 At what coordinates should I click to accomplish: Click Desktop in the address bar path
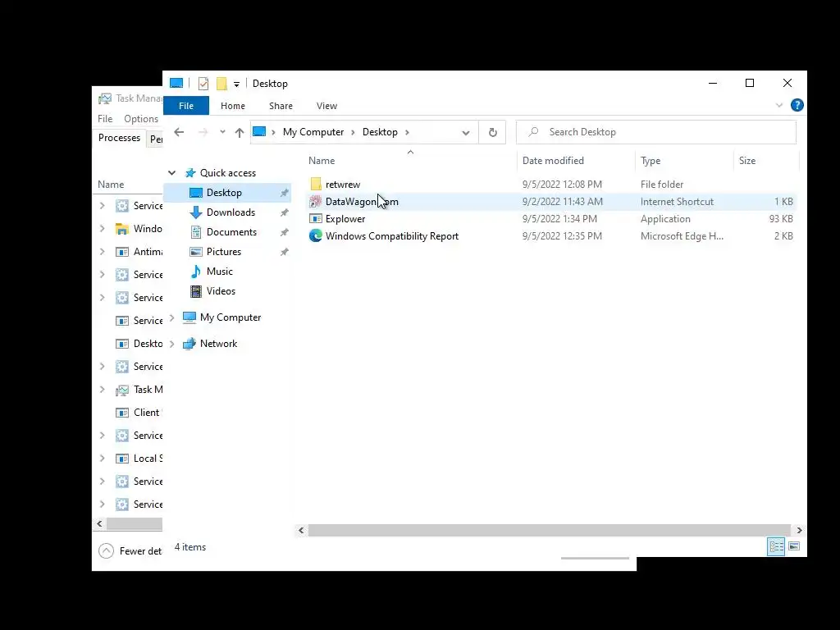(380, 132)
